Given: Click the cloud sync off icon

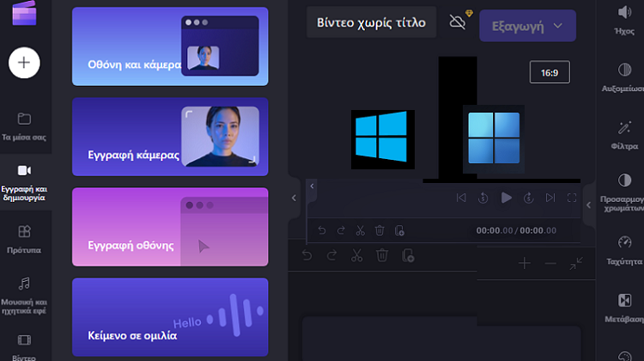Looking at the screenshot, I should point(458,21).
